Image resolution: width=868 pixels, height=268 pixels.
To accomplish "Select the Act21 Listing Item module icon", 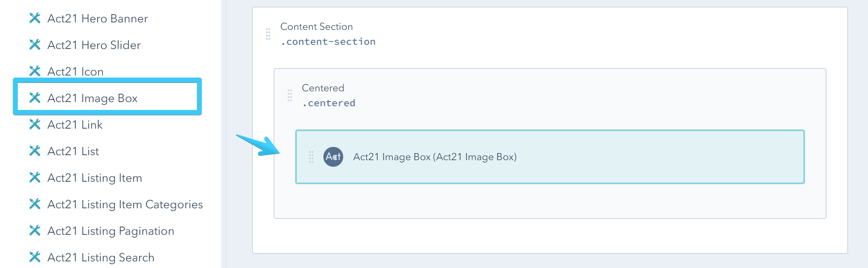I will (x=35, y=178).
